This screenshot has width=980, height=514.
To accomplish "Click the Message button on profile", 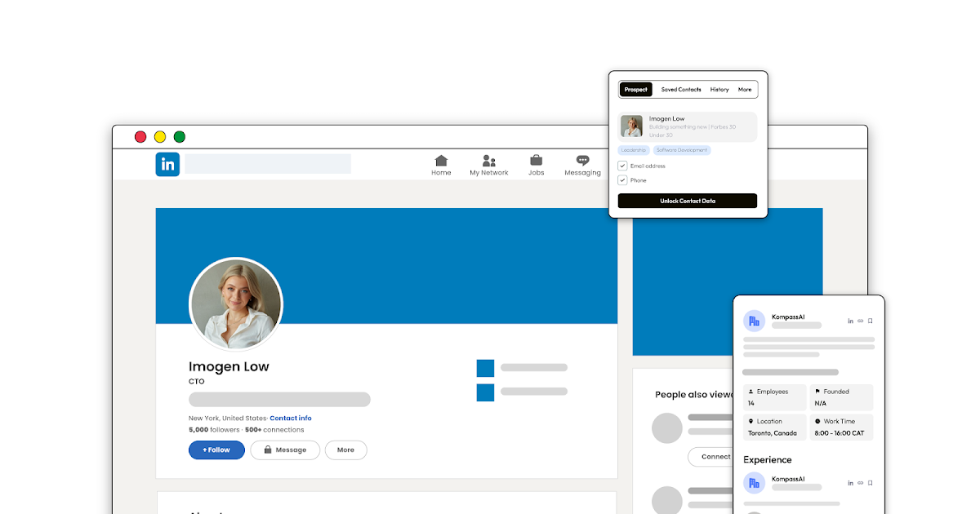I will pos(285,450).
